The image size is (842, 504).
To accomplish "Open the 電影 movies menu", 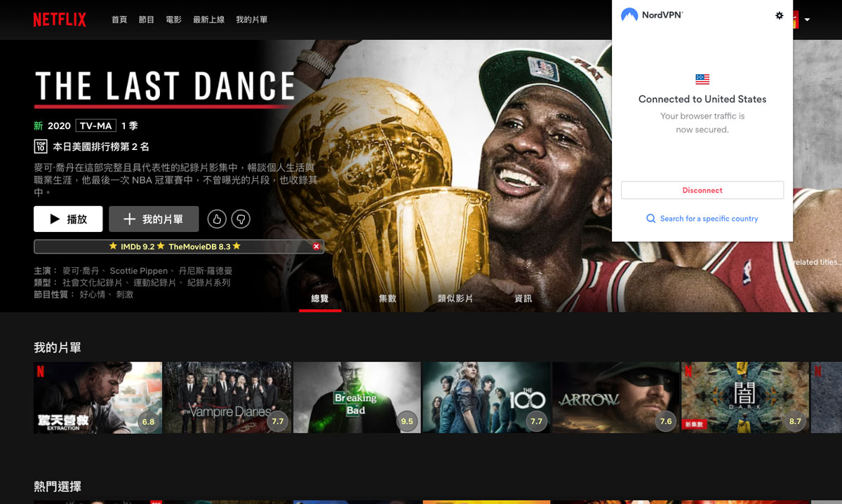I will pyautogui.click(x=174, y=20).
